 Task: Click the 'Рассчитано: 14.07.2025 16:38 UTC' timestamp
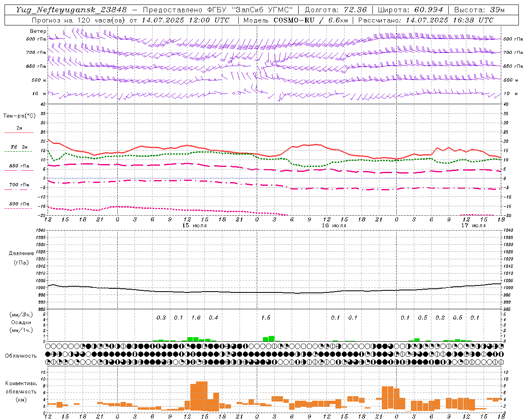point(426,20)
